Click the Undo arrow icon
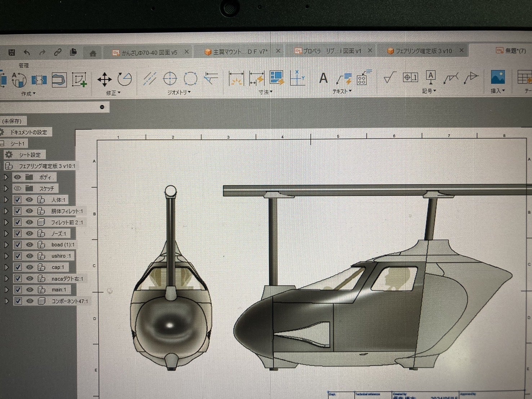The width and height of the screenshot is (532, 399). click(27, 53)
